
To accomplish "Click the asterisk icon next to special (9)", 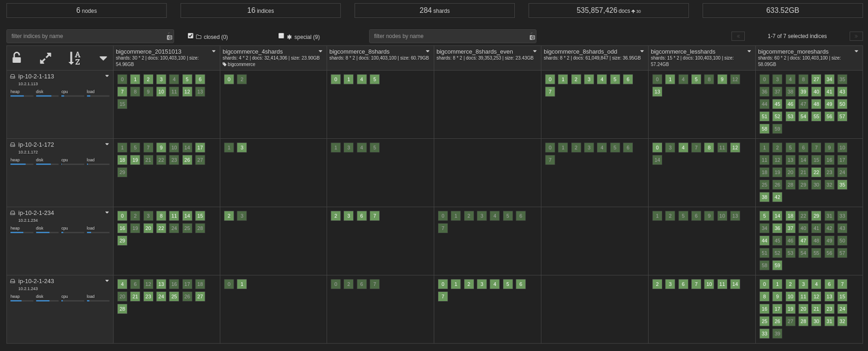I will (289, 37).
